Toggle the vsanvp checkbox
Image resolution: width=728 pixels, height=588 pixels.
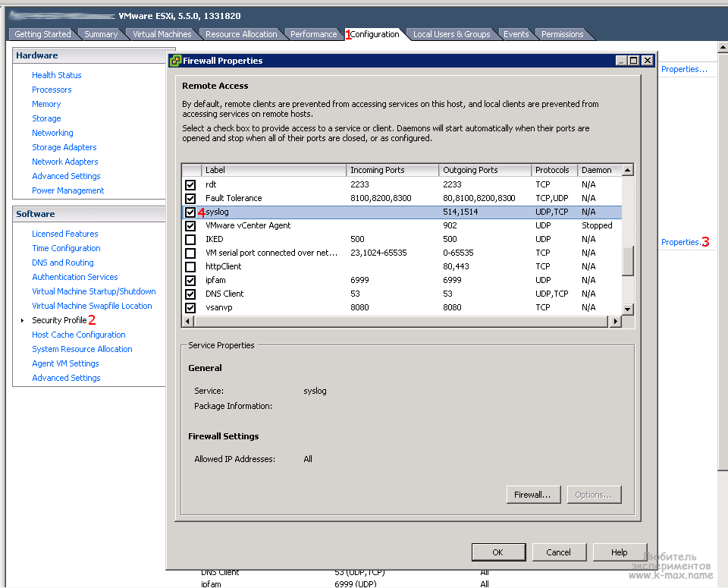coord(190,308)
